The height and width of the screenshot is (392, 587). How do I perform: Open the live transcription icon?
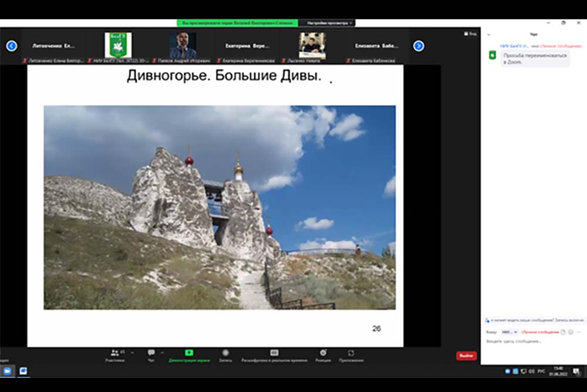(x=274, y=353)
